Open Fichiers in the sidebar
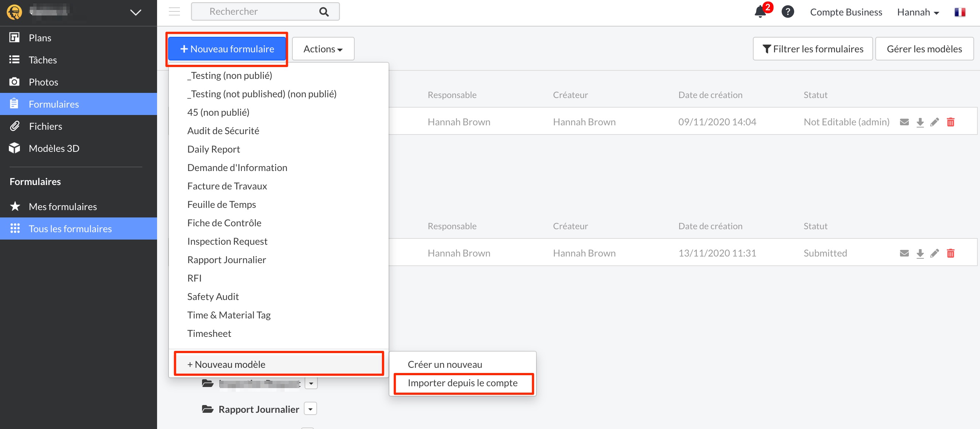The height and width of the screenshot is (429, 980). click(79, 126)
